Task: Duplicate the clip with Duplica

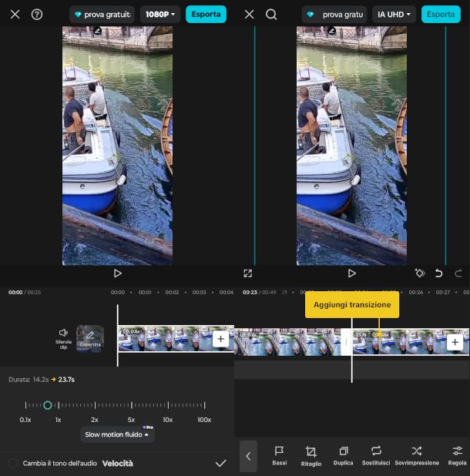Action: (343, 456)
